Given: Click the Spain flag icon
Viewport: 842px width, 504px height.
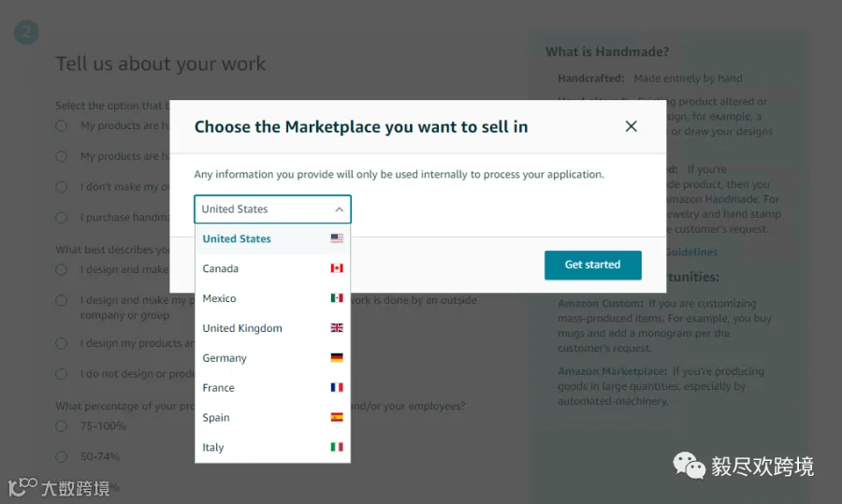Looking at the screenshot, I should pyautogui.click(x=337, y=417).
